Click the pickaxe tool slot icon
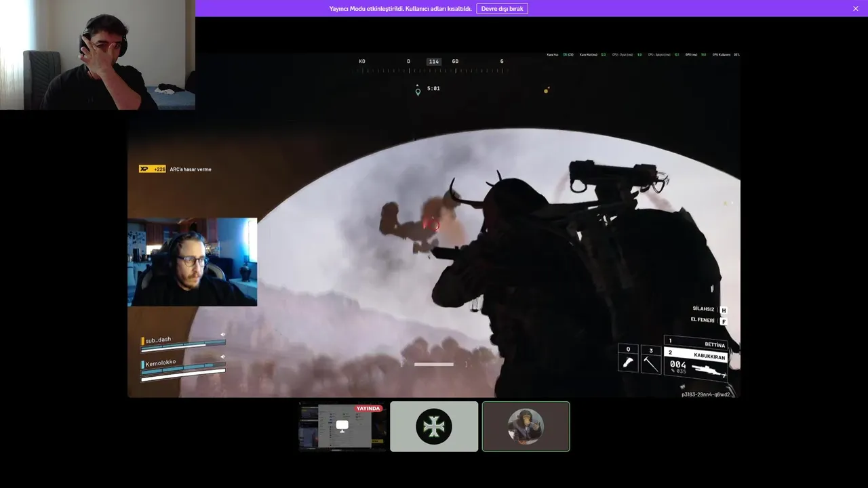 tap(651, 364)
